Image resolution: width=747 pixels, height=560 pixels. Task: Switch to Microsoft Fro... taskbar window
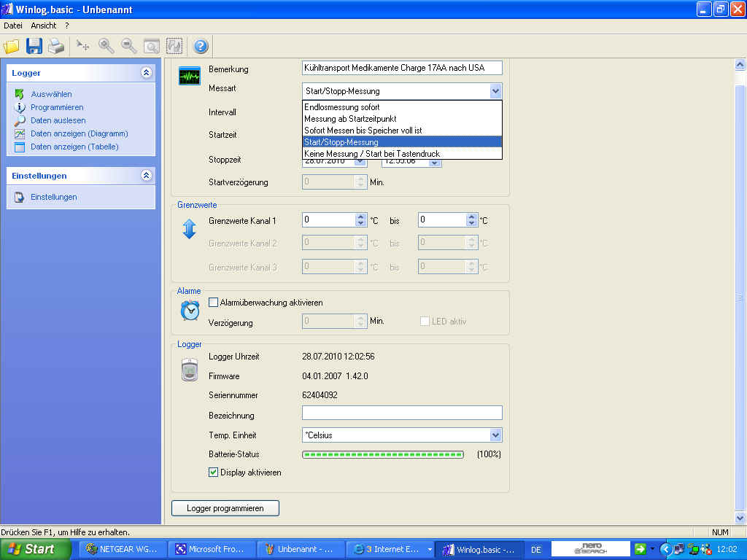(211, 550)
